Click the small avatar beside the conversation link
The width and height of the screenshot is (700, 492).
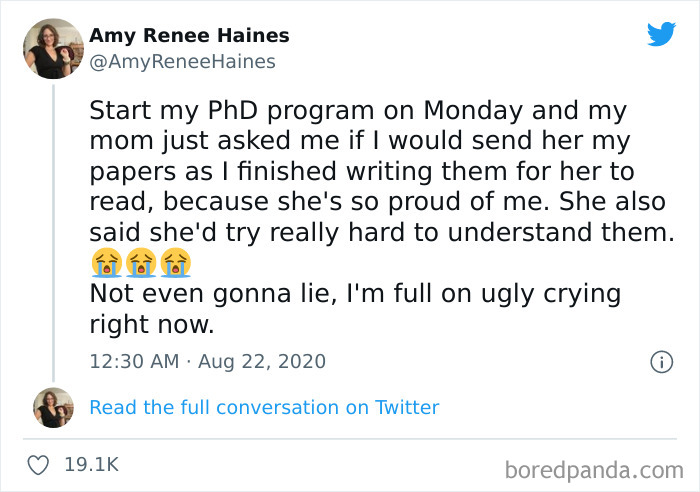(x=53, y=407)
